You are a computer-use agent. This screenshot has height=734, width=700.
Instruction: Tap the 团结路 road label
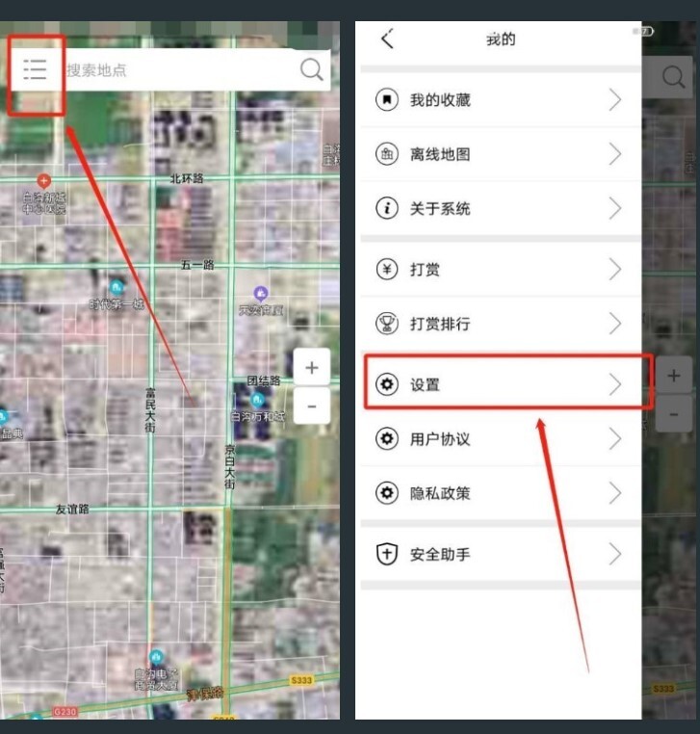coord(264,380)
